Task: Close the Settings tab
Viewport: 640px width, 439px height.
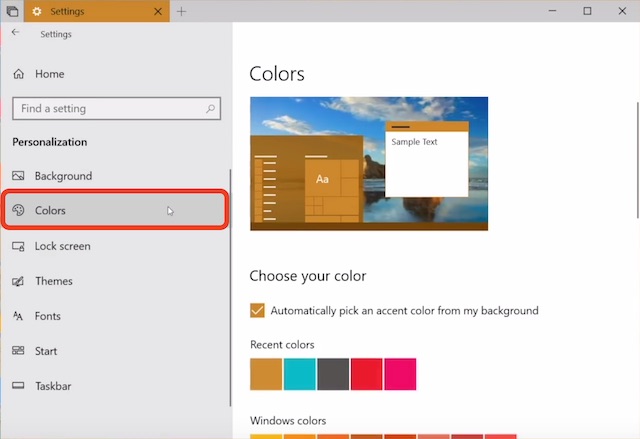Action: (x=158, y=11)
